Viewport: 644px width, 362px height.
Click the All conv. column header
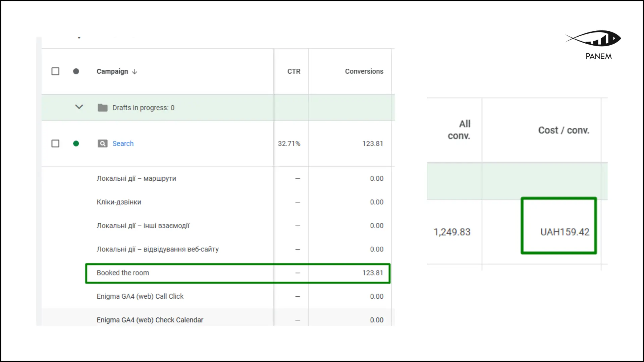tap(459, 130)
